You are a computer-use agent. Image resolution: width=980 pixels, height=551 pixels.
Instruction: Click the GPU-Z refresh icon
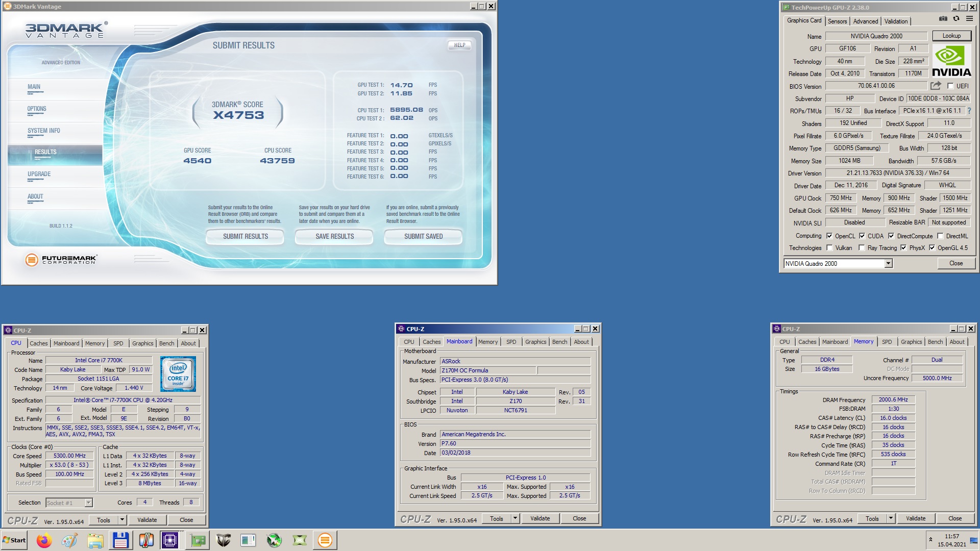(x=956, y=19)
